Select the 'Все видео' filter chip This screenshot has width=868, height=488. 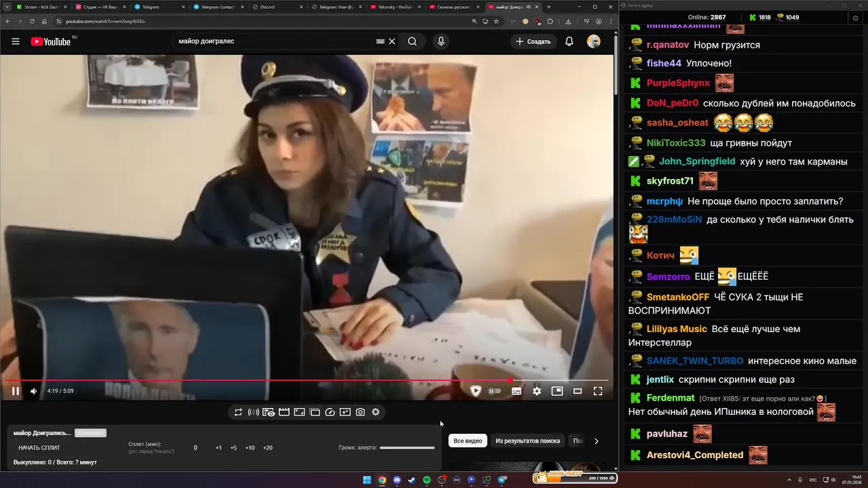tap(468, 441)
